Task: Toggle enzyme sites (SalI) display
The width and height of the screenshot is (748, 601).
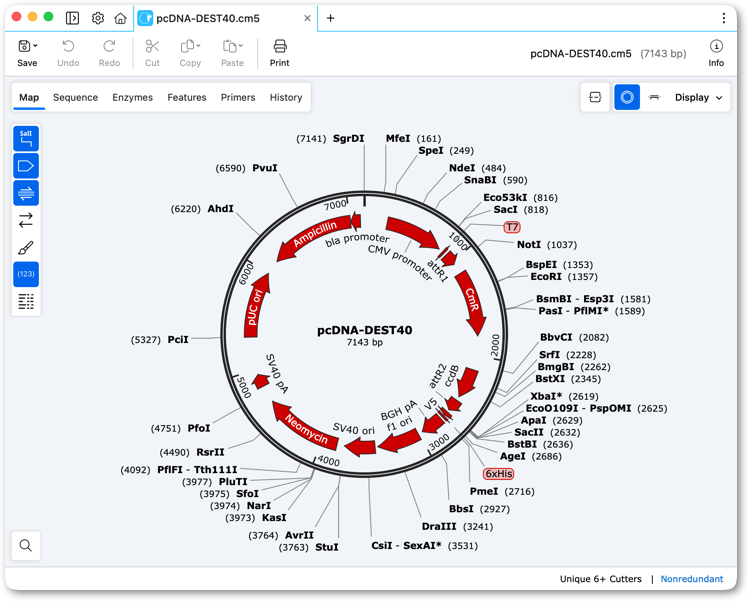Action: [26, 138]
